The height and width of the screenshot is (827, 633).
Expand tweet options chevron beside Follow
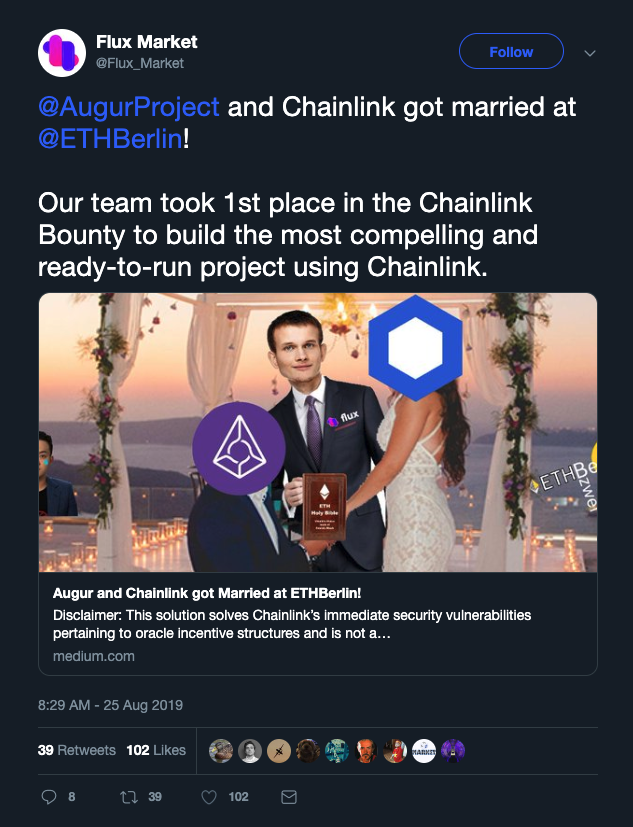[590, 53]
